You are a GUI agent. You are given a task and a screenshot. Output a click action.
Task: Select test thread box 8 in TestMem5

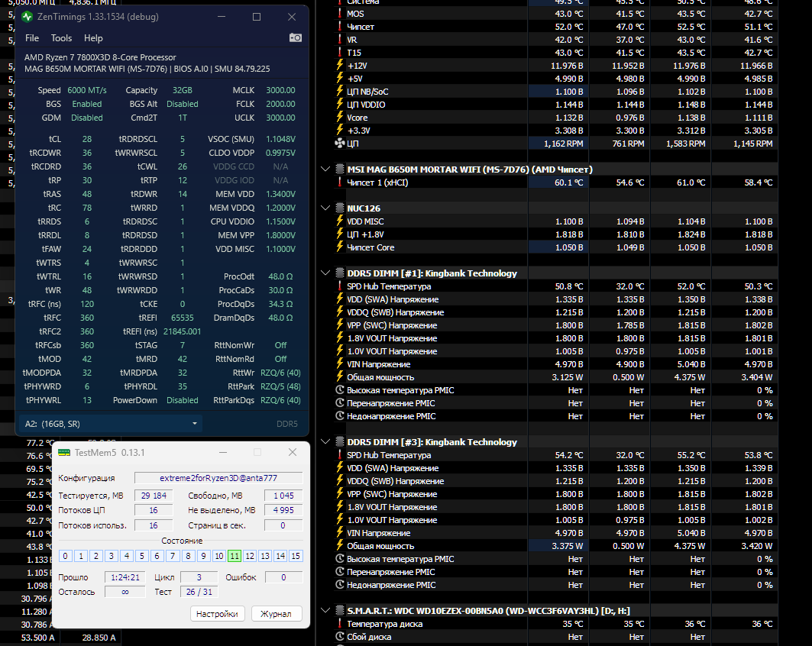[188, 556]
